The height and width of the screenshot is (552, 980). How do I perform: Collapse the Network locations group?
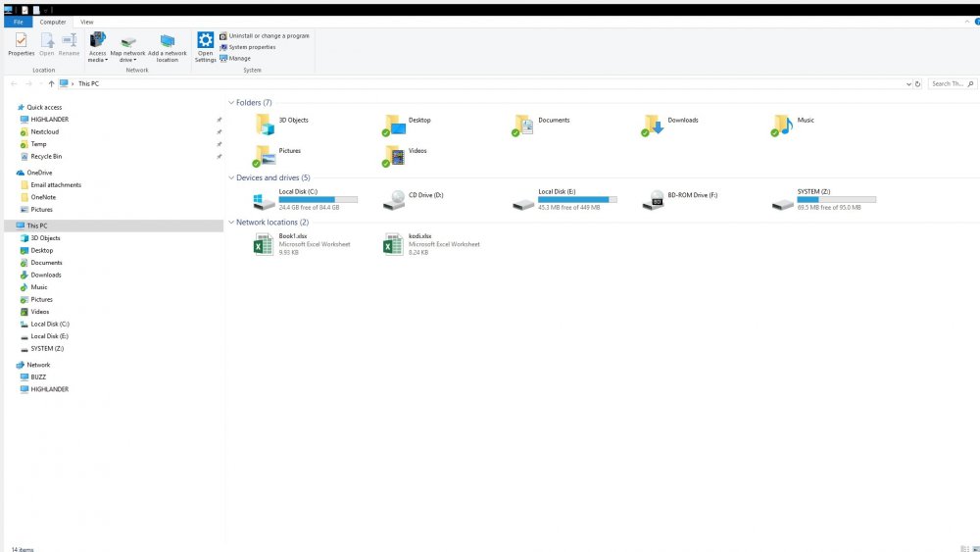tap(231, 223)
